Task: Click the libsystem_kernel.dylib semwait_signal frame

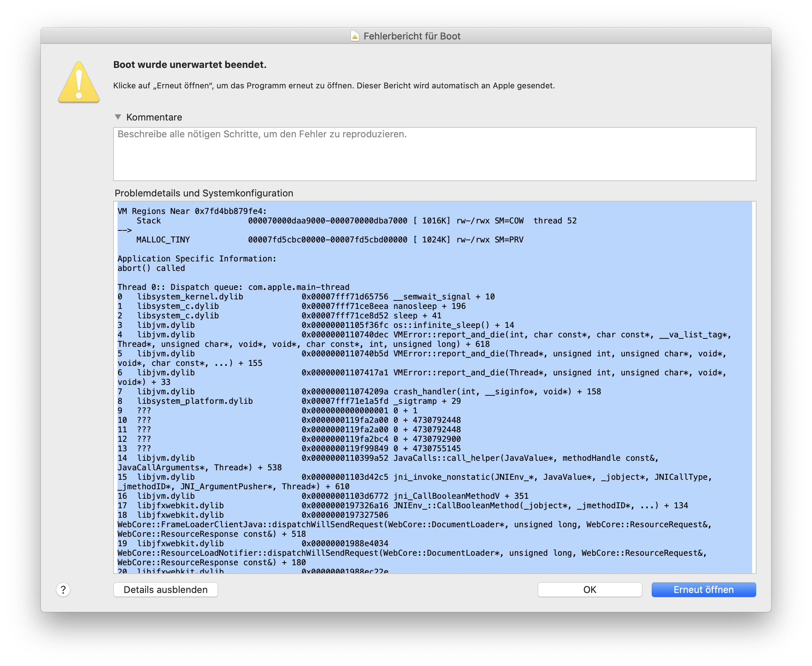Action: (268, 296)
